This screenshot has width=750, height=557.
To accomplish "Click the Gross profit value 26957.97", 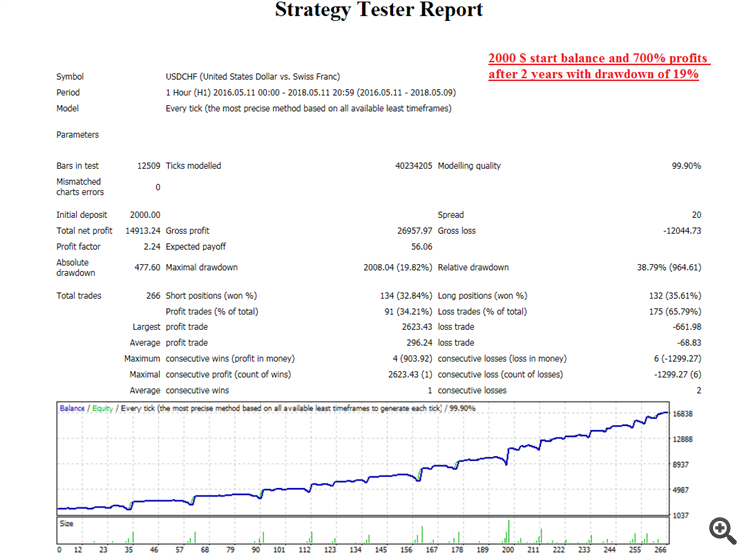I will pos(414,231).
